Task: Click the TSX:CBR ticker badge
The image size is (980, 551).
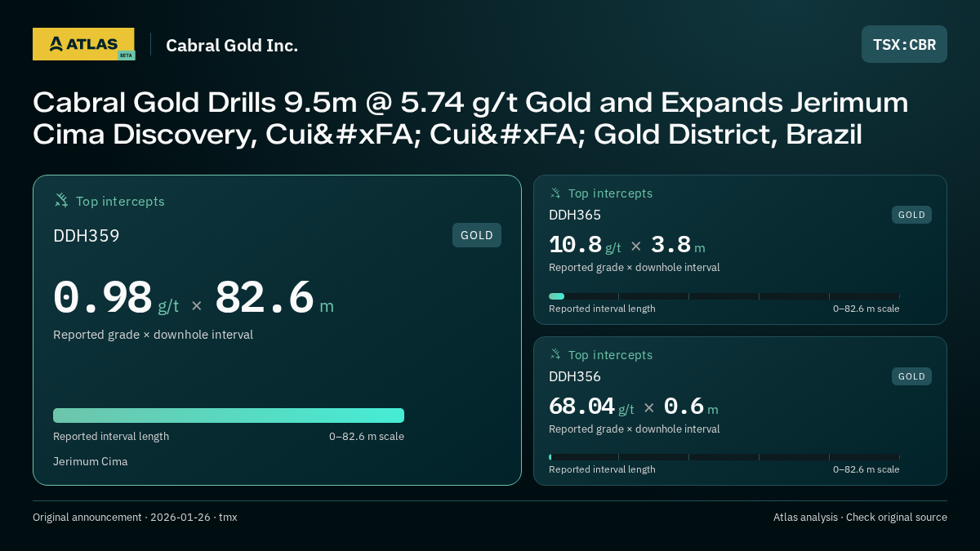Action: [904, 44]
